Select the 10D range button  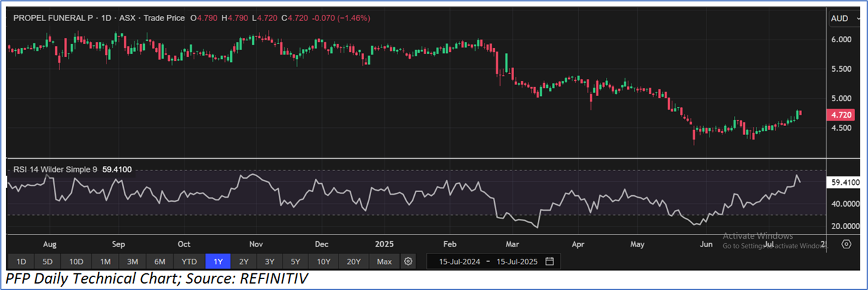pyautogui.click(x=76, y=261)
